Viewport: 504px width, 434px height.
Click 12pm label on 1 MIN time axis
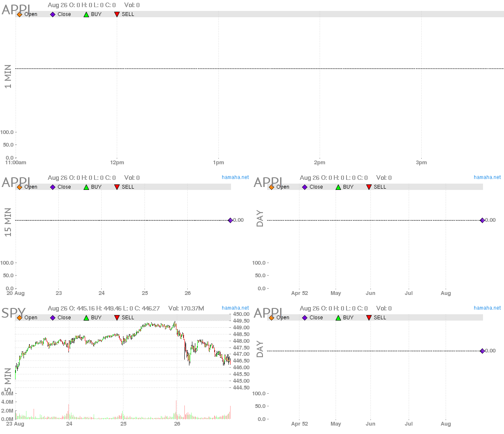click(117, 163)
